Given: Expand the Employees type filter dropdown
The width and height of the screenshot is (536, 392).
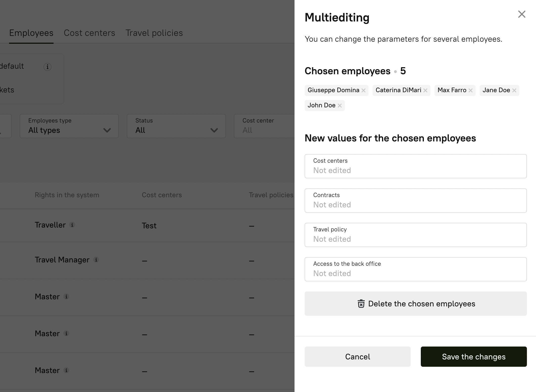Looking at the screenshot, I should [69, 126].
